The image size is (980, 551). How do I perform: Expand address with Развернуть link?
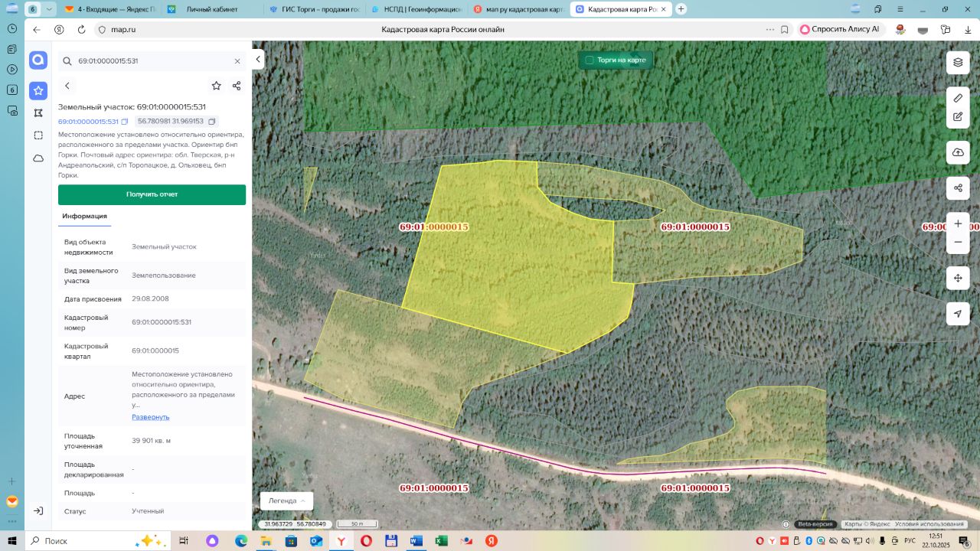point(151,417)
